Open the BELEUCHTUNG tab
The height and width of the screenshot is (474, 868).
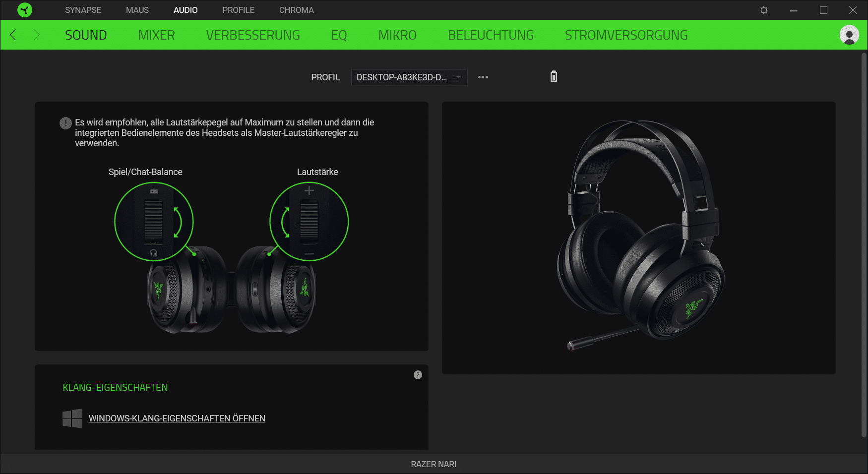tap(491, 35)
